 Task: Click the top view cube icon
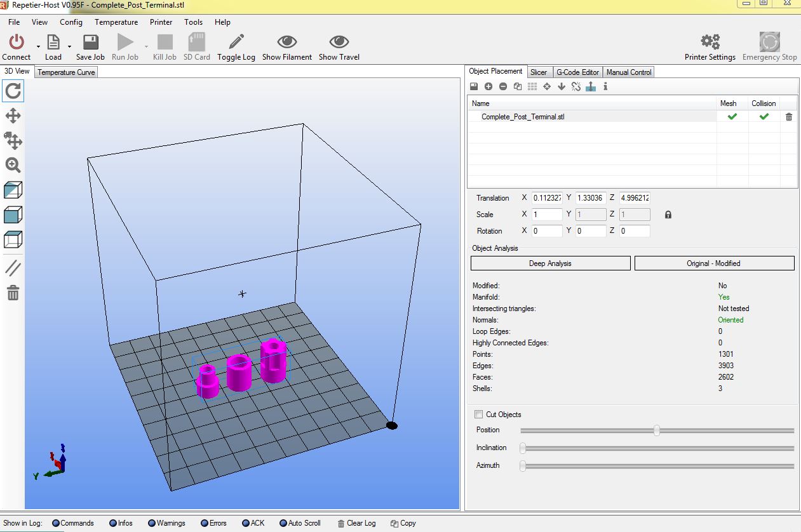pyautogui.click(x=13, y=239)
